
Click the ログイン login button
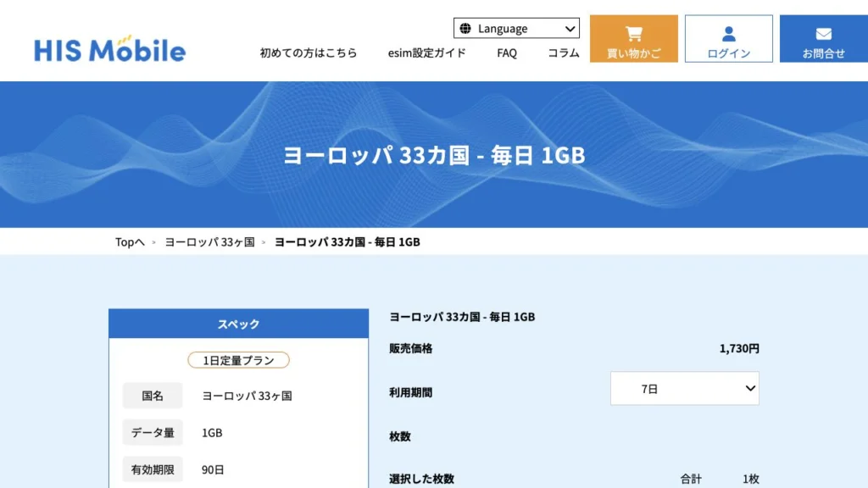728,39
